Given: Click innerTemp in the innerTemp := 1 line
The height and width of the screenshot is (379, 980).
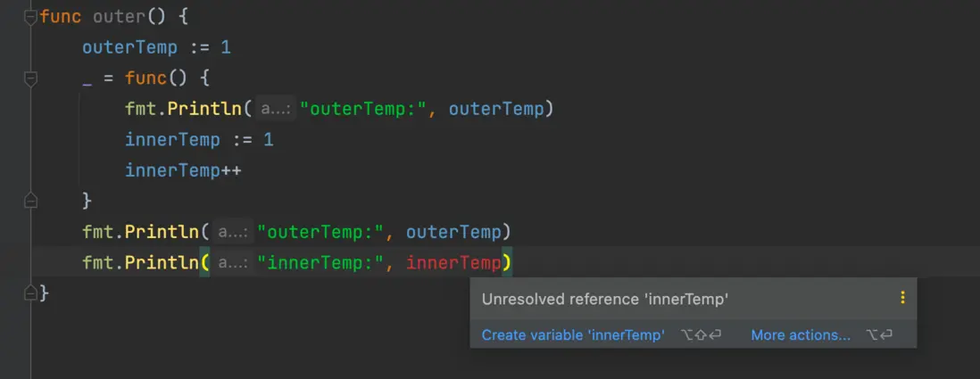Looking at the screenshot, I should coord(172,140).
